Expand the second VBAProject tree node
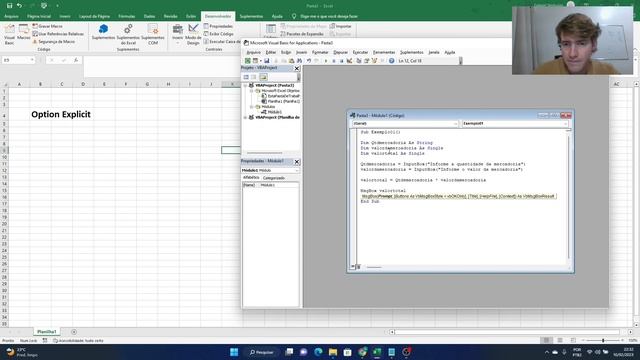This screenshot has height=360, width=640. tap(246, 117)
